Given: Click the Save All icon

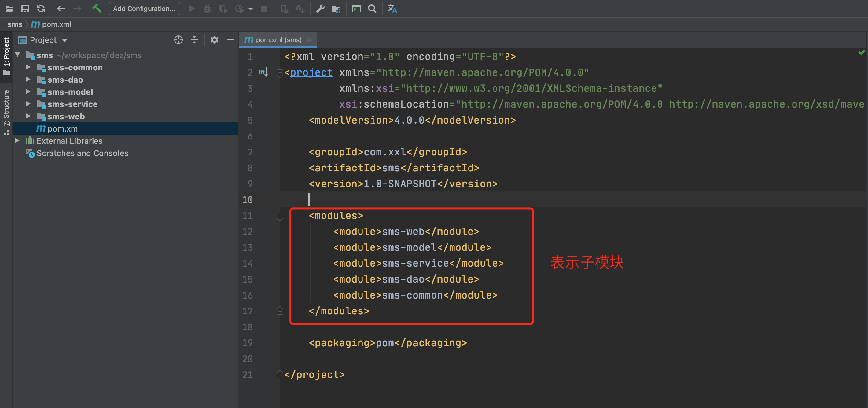Looking at the screenshot, I should pos(25,9).
